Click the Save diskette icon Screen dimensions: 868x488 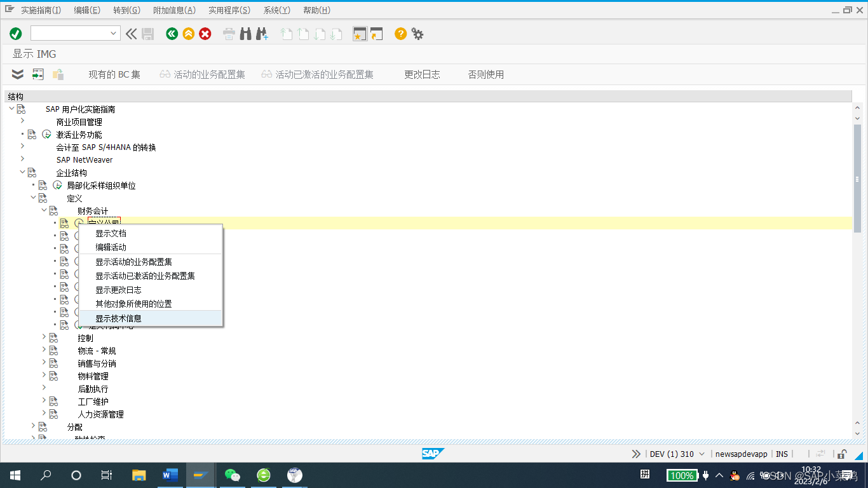[148, 34]
